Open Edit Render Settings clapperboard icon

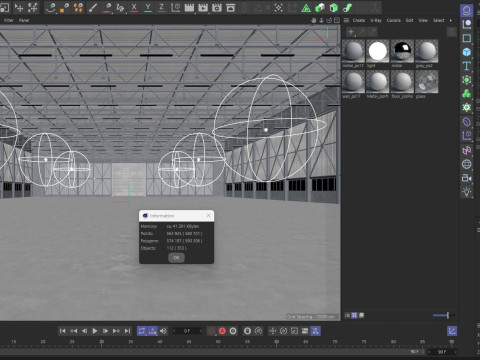pos(217,8)
